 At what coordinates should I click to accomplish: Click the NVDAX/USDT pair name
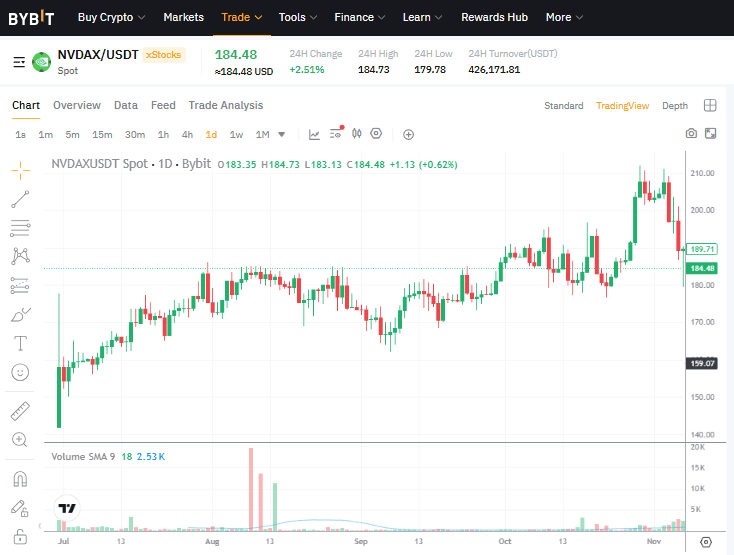[98, 55]
